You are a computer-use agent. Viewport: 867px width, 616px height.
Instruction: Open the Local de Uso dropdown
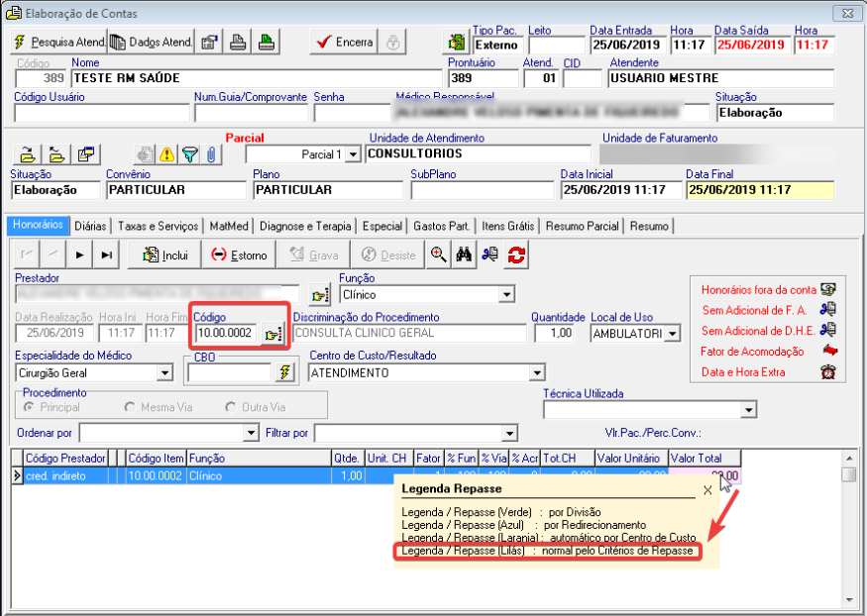pyautogui.click(x=673, y=334)
